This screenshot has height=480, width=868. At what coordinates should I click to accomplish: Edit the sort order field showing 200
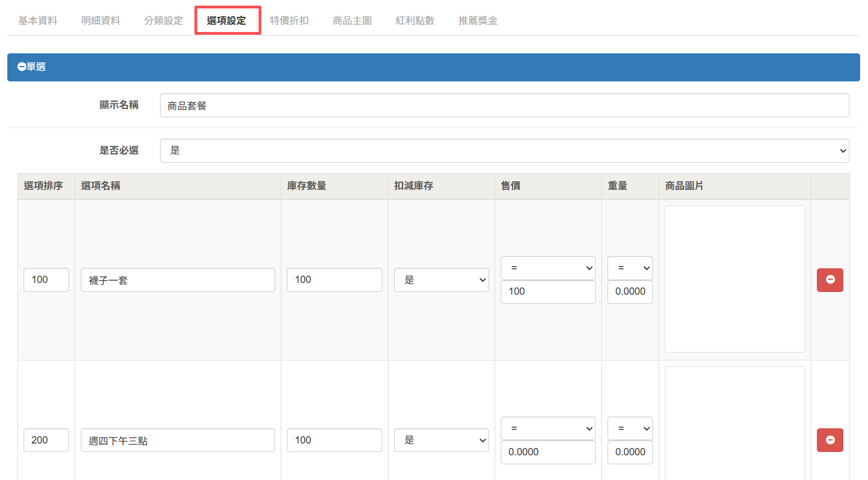tap(46, 440)
